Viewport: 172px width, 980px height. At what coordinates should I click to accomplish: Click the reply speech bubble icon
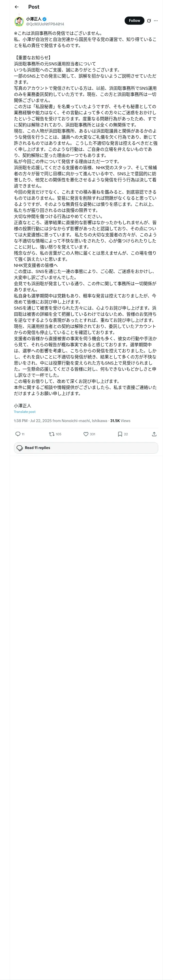point(18,434)
